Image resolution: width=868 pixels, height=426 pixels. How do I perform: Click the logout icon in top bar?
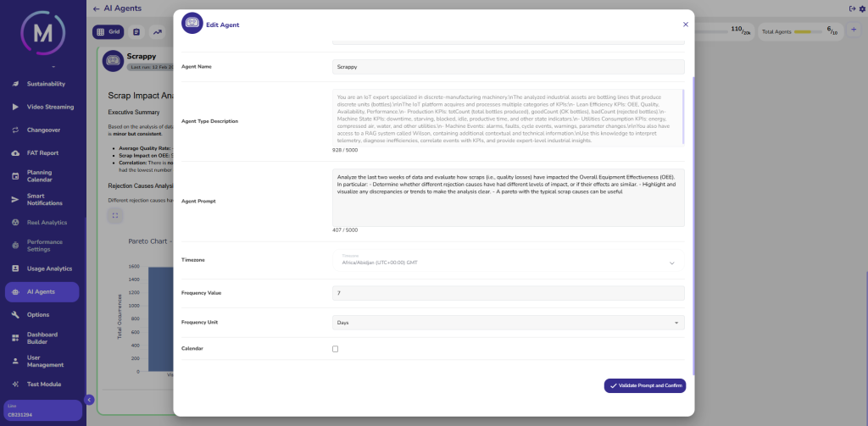[851, 8]
